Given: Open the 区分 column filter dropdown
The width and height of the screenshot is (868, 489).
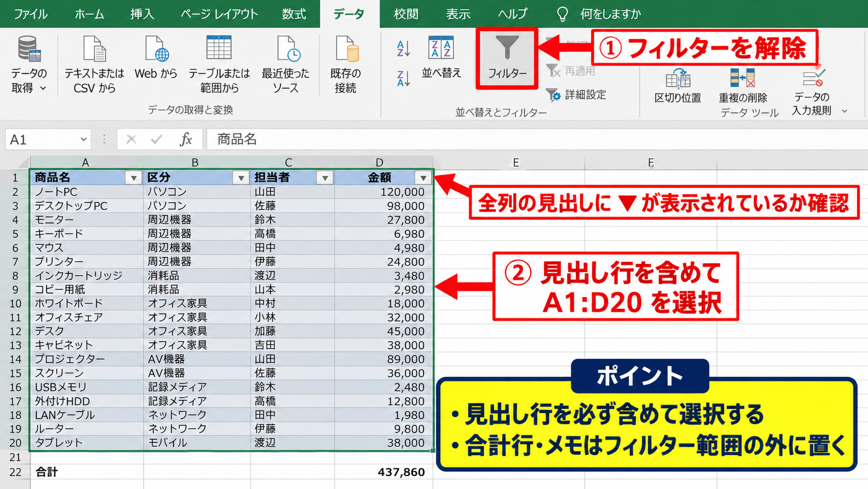Looking at the screenshot, I should [241, 178].
